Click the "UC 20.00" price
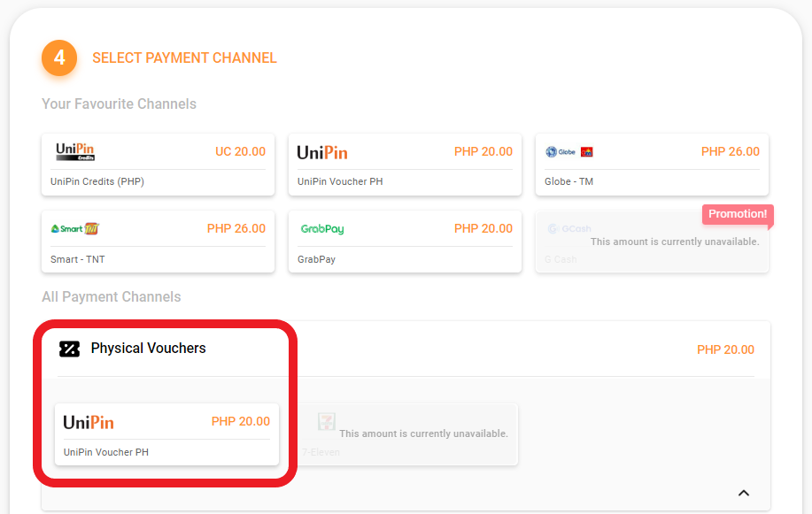The width and height of the screenshot is (812, 514). [240, 151]
